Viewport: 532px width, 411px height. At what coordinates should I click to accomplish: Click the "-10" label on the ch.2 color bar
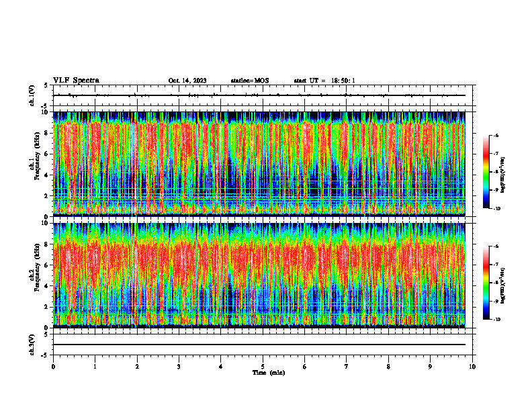click(x=496, y=320)
